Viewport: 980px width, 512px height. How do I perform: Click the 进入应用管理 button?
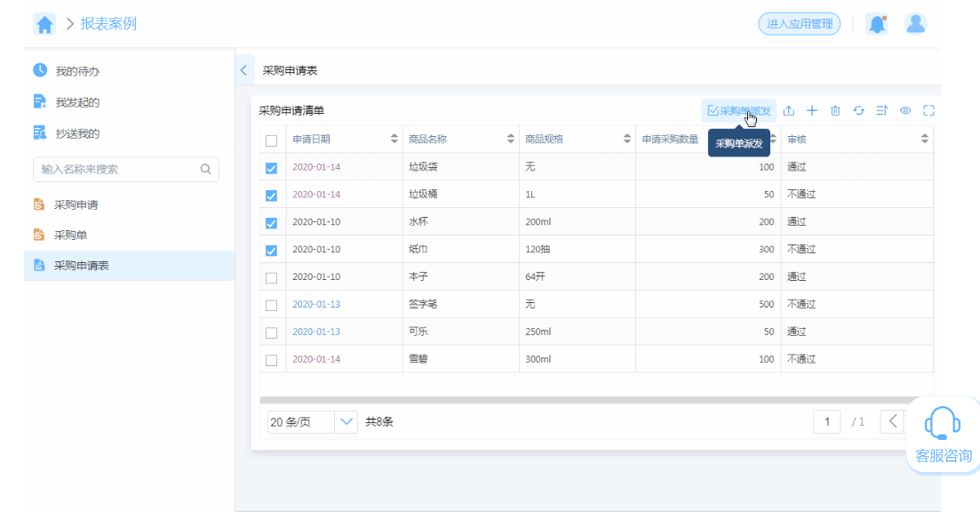[x=800, y=24]
